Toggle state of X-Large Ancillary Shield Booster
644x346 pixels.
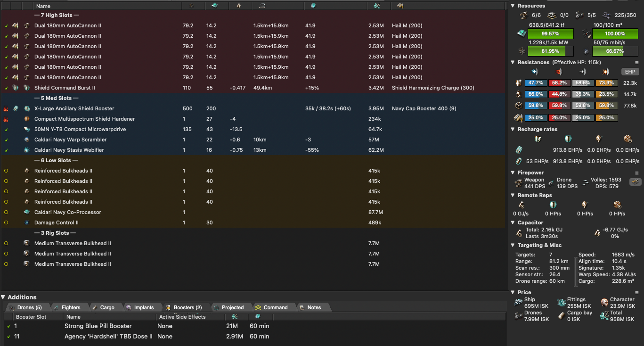pos(6,108)
